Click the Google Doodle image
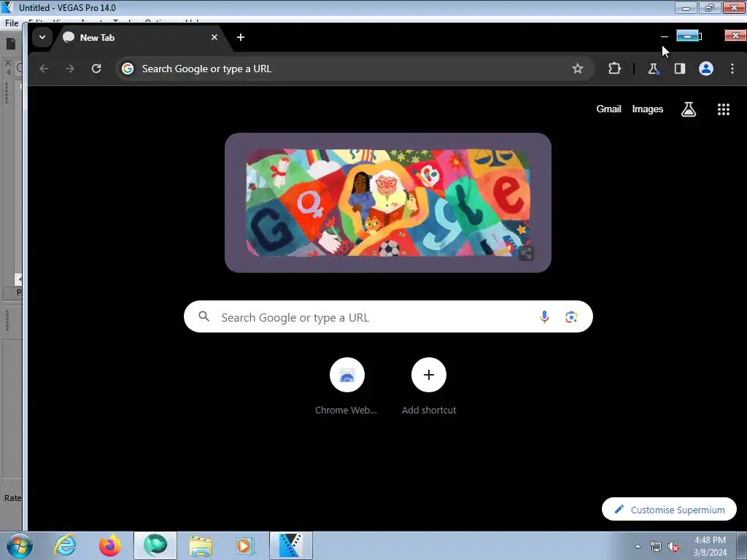The width and height of the screenshot is (747, 560). (388, 203)
